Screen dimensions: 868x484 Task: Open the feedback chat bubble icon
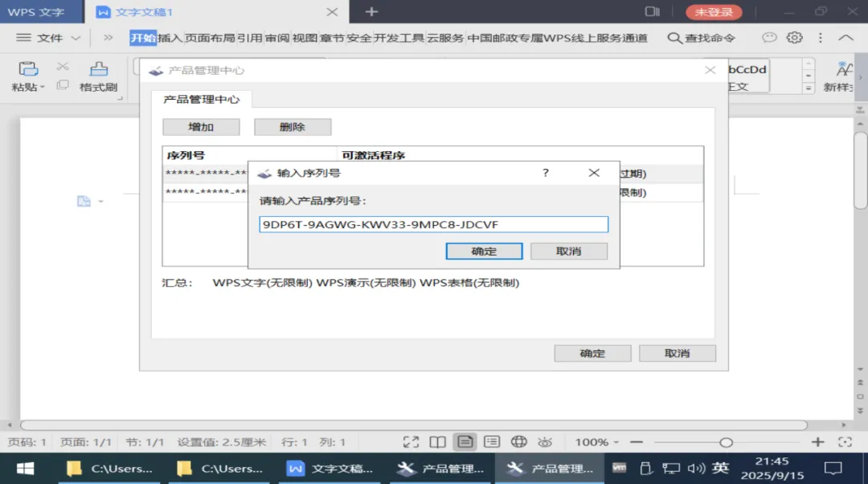(x=769, y=37)
